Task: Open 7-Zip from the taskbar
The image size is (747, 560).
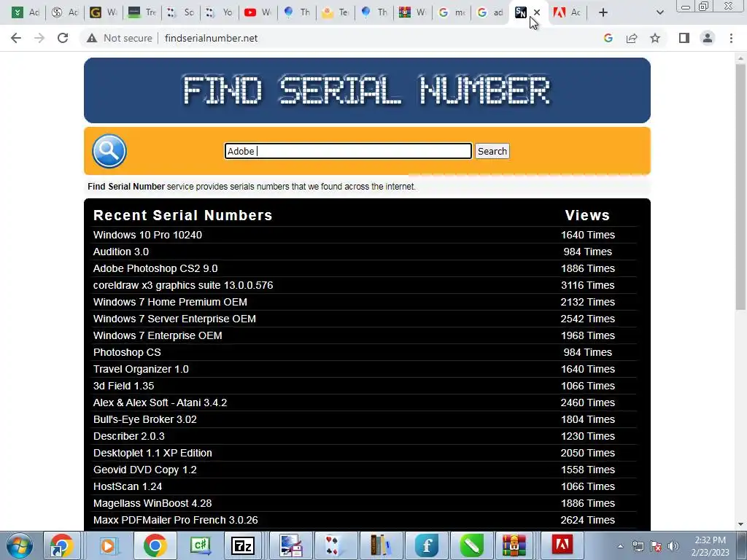Action: pyautogui.click(x=243, y=545)
